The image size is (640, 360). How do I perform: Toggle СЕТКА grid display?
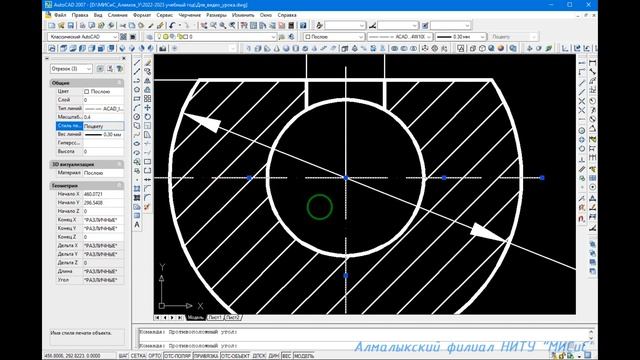[x=138, y=356]
